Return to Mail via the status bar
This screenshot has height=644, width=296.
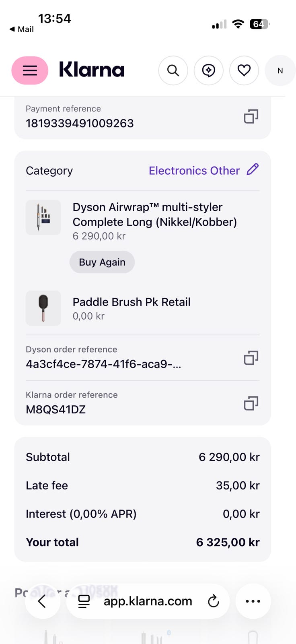tap(22, 29)
